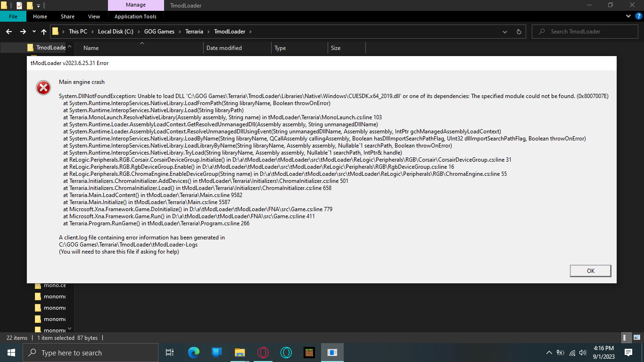Open the File menu in Explorer

pyautogui.click(x=13, y=16)
